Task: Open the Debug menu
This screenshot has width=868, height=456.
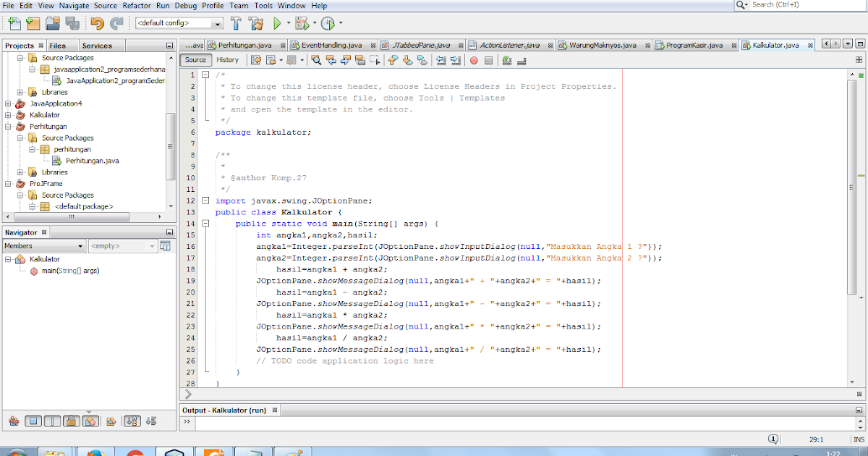Action: pyautogui.click(x=185, y=5)
